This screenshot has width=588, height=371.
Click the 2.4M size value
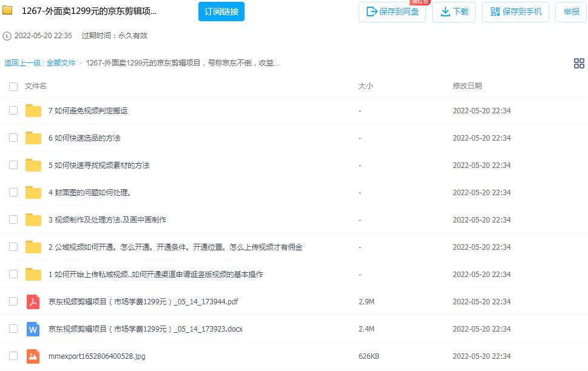click(367, 329)
